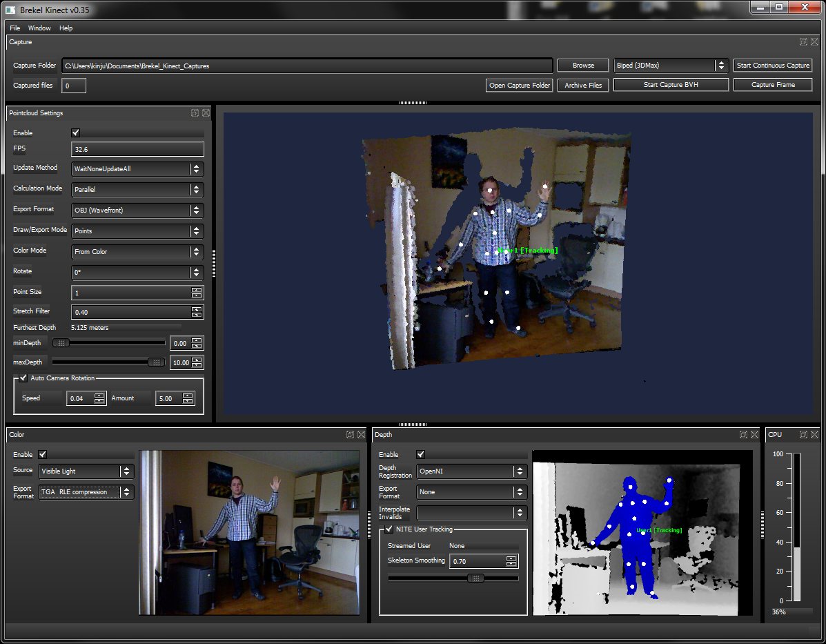Screen dimensions: 826x644
Task: Float the Capture panel via its dock icon
Action: click(803, 41)
